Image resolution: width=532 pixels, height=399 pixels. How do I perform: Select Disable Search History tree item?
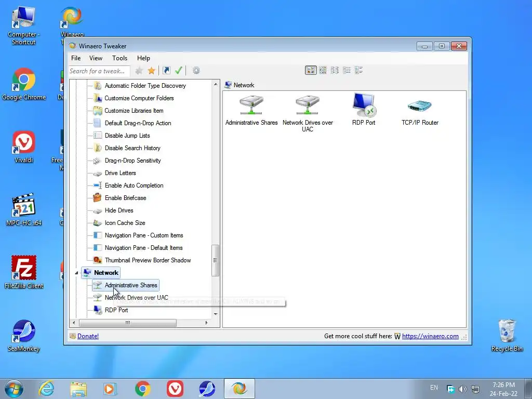pos(132,148)
